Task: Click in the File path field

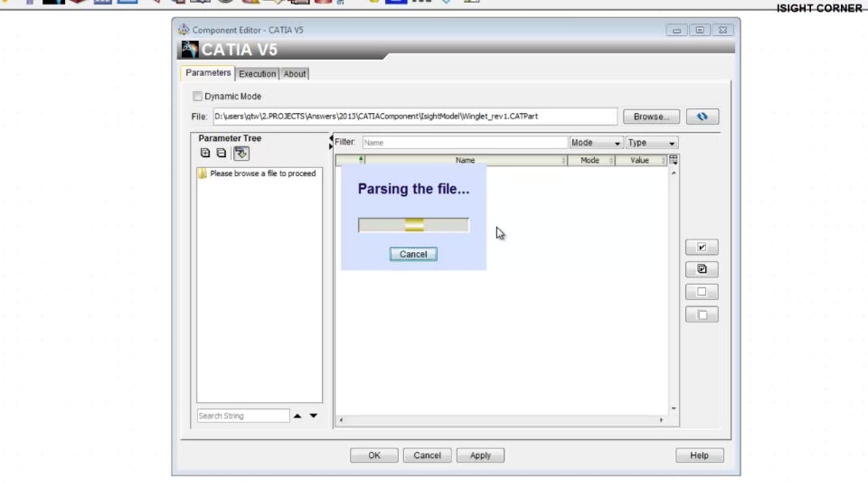Action: coord(415,117)
